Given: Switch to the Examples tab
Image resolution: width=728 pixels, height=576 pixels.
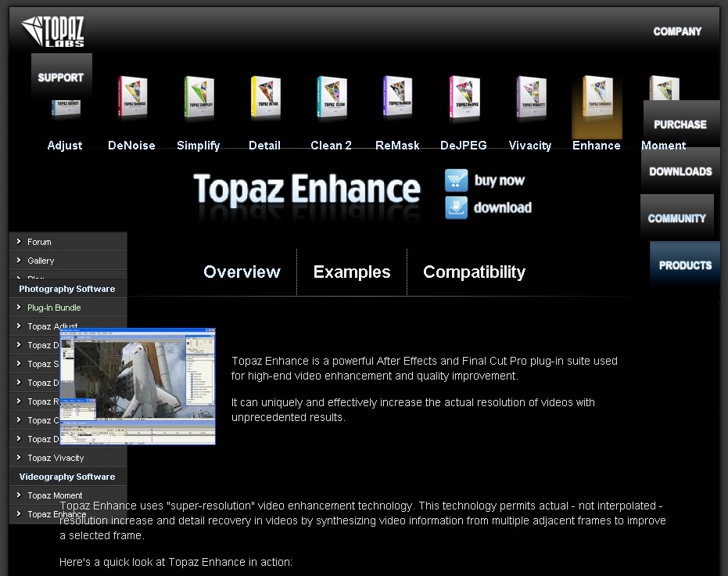Looking at the screenshot, I should pos(352,272).
